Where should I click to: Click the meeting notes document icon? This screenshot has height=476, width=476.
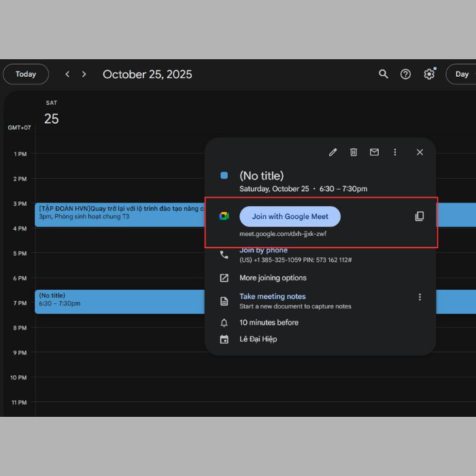coord(224,301)
